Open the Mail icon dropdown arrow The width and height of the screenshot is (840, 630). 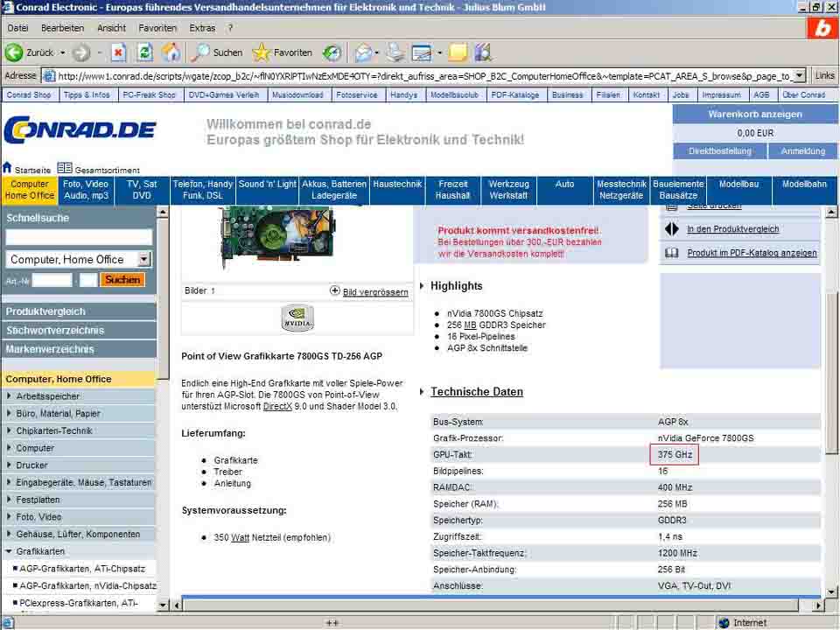pyautogui.click(x=376, y=52)
